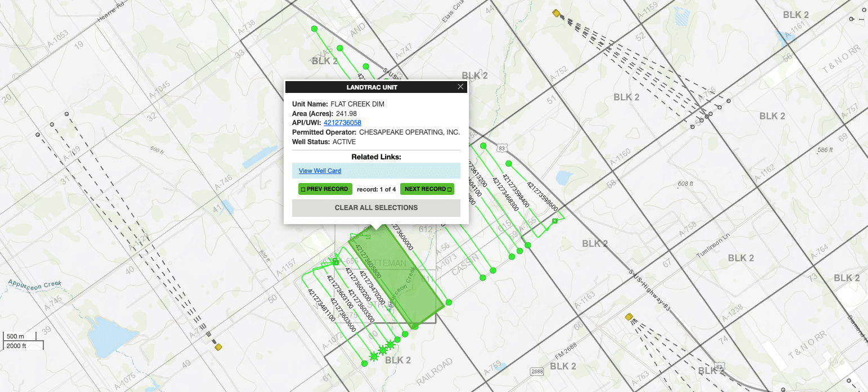Click the A-758 abstract label

(x=688, y=229)
